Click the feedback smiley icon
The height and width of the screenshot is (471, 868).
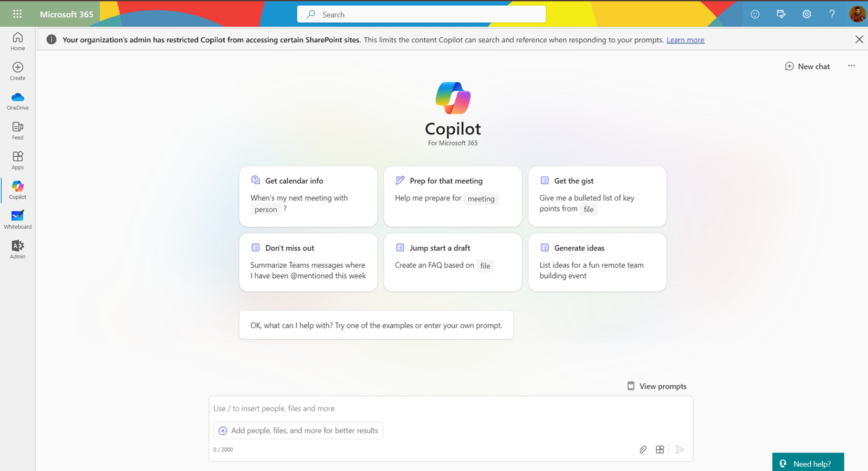coord(755,14)
